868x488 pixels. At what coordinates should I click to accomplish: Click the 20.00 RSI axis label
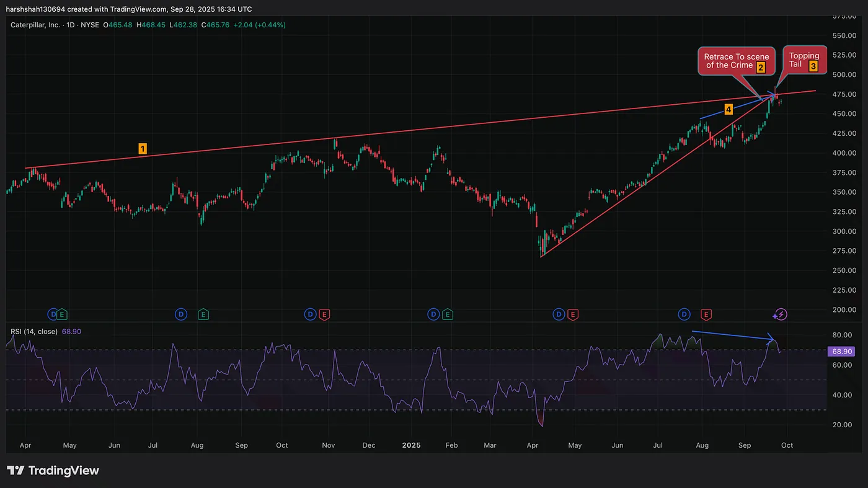pos(841,425)
